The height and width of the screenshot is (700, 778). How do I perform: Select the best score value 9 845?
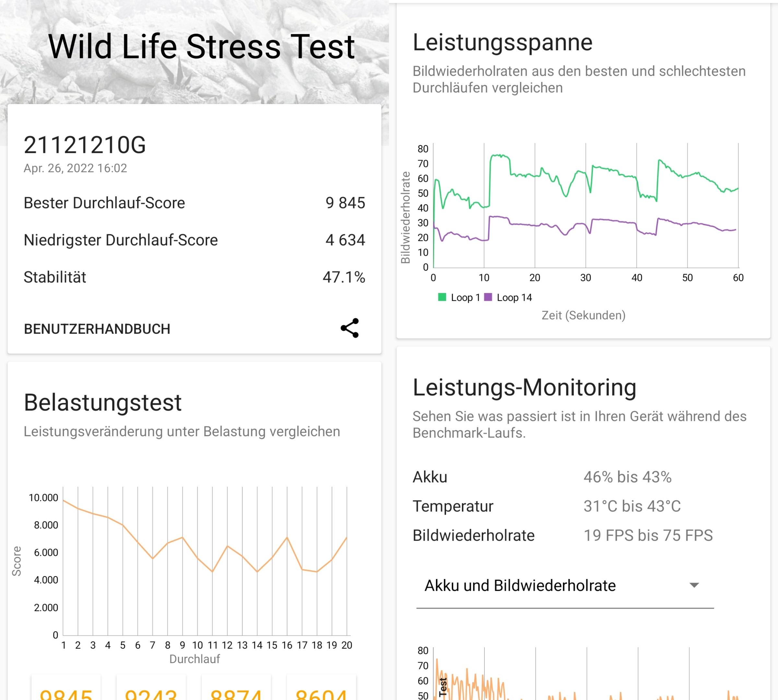pos(345,203)
